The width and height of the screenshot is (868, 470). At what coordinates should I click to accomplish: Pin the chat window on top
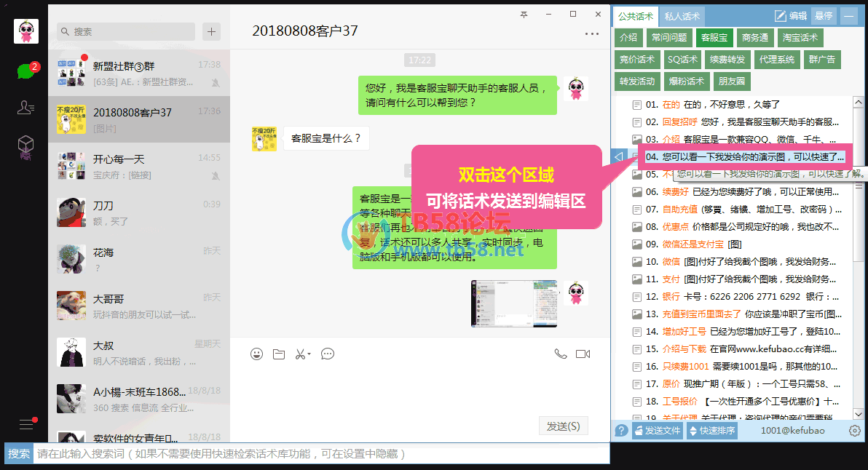click(524, 15)
